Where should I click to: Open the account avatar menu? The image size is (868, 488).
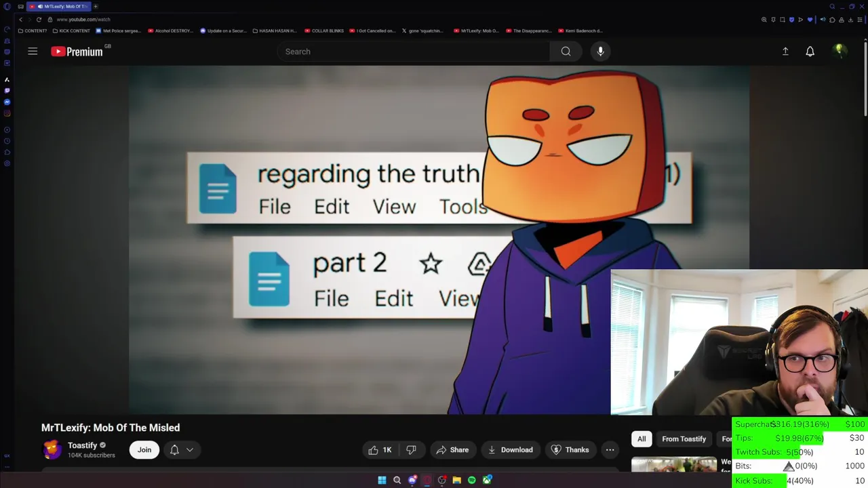pyautogui.click(x=840, y=51)
